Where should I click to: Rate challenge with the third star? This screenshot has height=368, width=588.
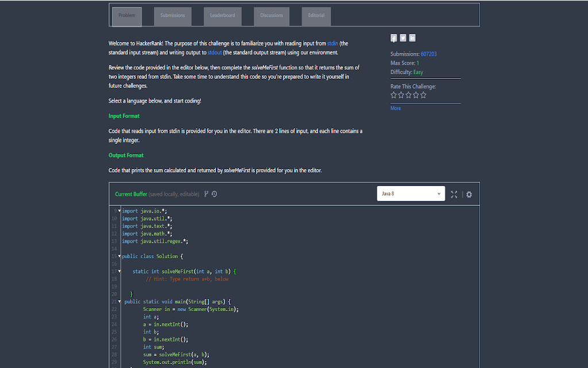(x=408, y=95)
